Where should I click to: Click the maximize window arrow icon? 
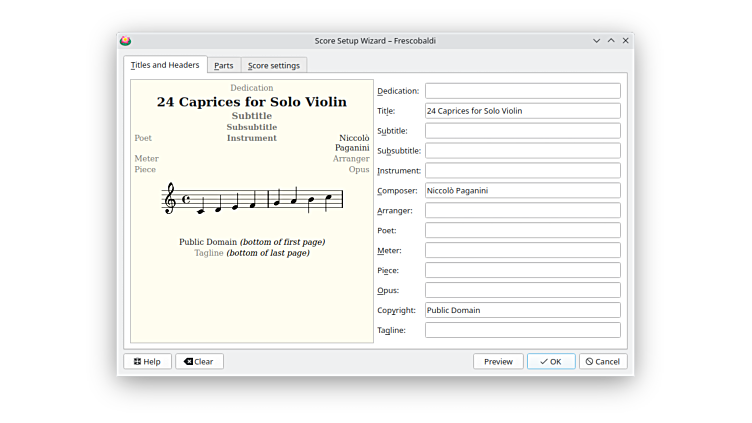tap(611, 41)
